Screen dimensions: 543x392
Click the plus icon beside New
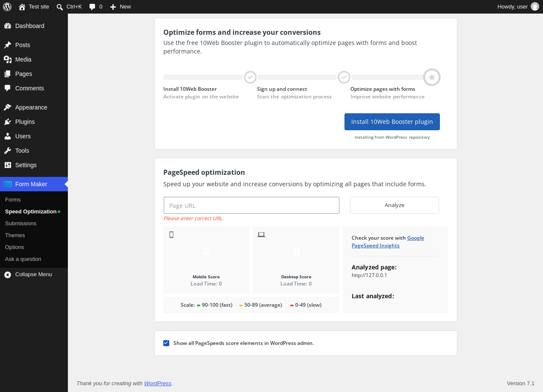coord(113,7)
